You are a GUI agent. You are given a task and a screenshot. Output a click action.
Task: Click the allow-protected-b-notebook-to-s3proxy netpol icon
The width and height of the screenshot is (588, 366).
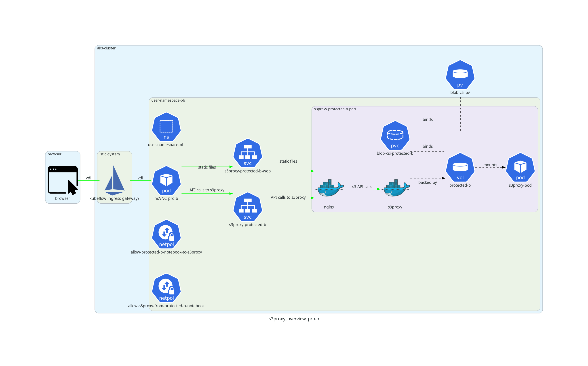click(x=166, y=234)
